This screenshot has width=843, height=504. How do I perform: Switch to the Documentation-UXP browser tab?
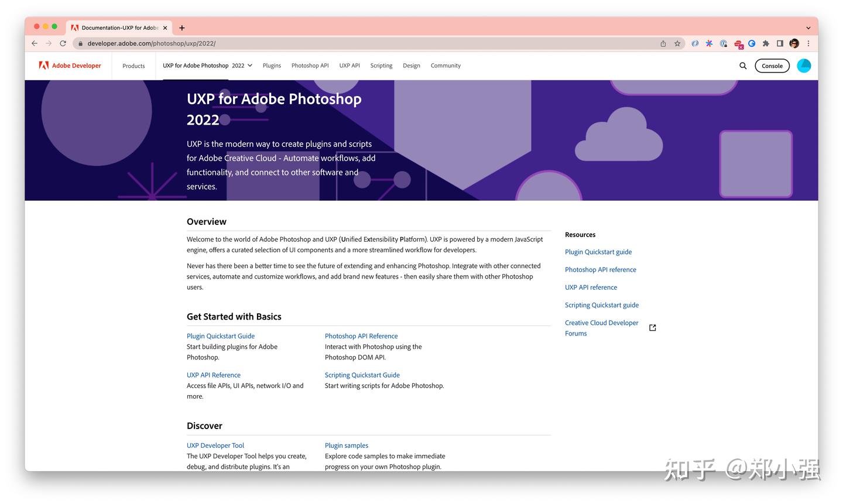click(x=115, y=28)
